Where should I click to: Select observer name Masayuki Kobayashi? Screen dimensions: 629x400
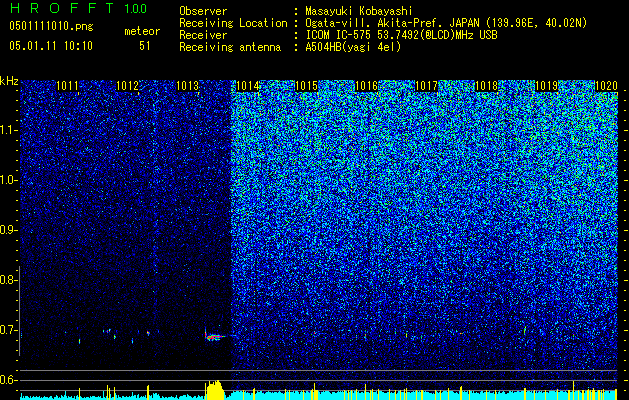pos(358,11)
